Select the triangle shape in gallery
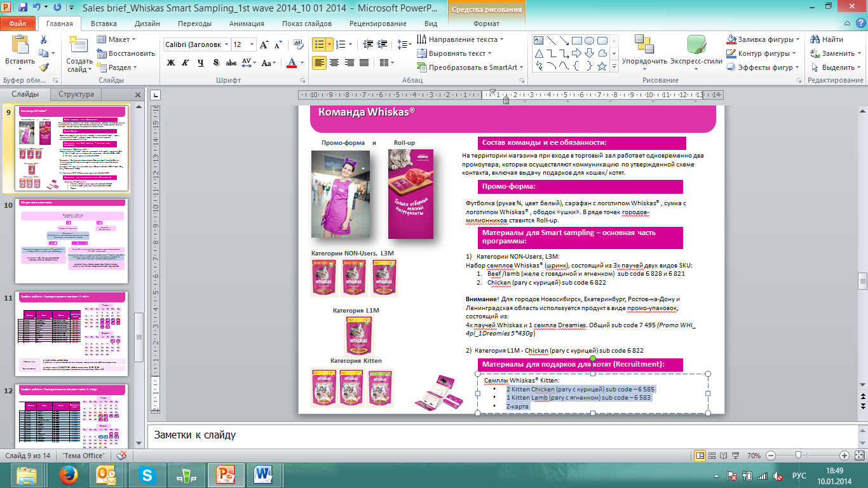Screen dimensions: 868x488 tap(539, 53)
